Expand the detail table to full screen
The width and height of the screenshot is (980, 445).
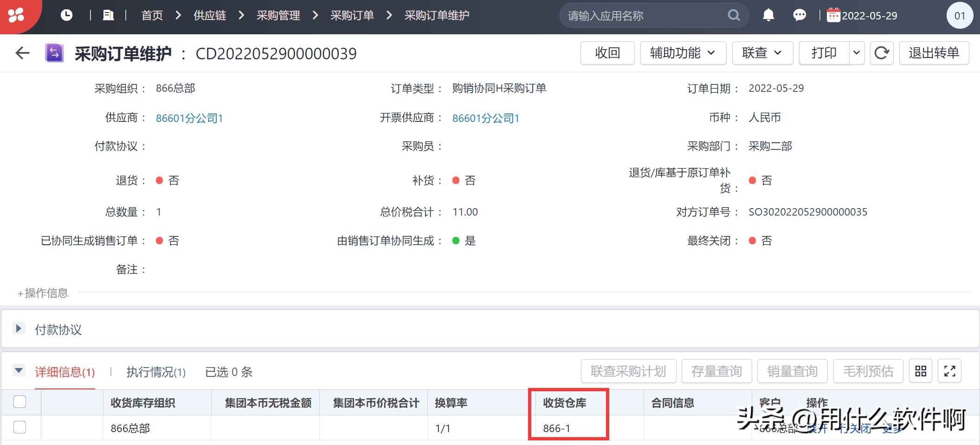click(950, 371)
